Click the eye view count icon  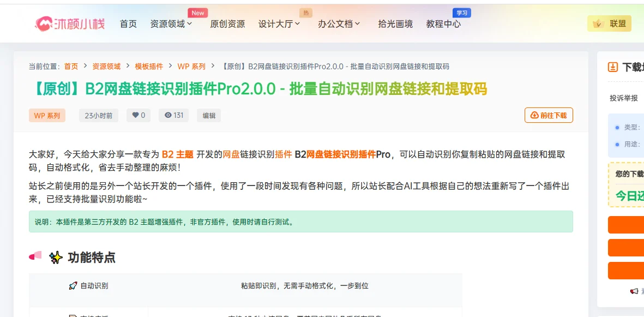tap(168, 115)
